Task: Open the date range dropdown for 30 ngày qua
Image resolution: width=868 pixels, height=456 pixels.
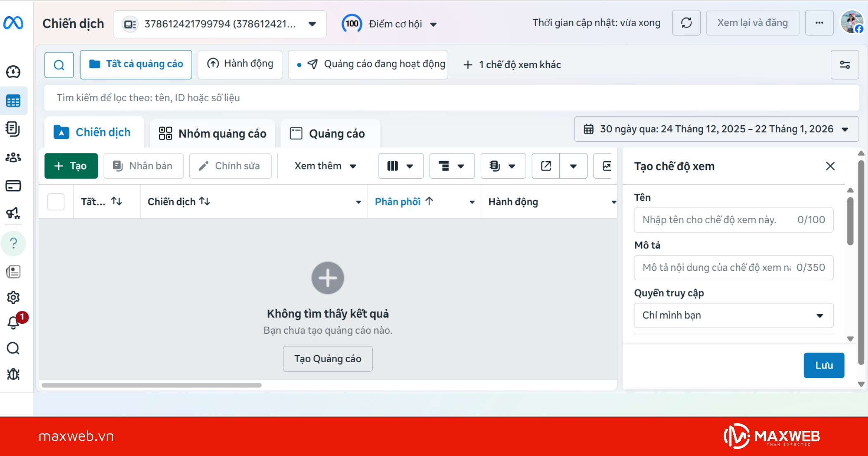Action: [716, 129]
